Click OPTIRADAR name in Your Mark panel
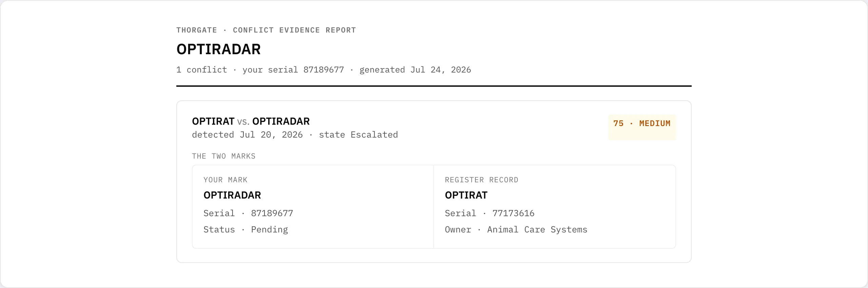 point(232,195)
